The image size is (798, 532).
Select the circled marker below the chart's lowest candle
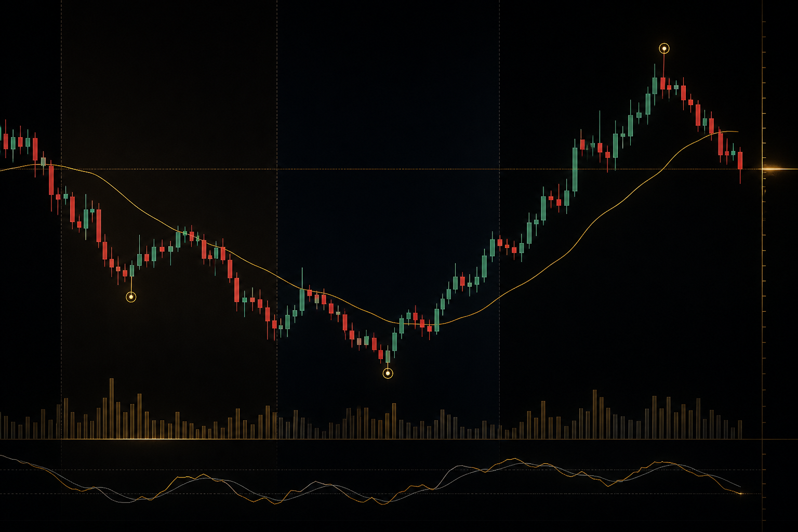[388, 373]
